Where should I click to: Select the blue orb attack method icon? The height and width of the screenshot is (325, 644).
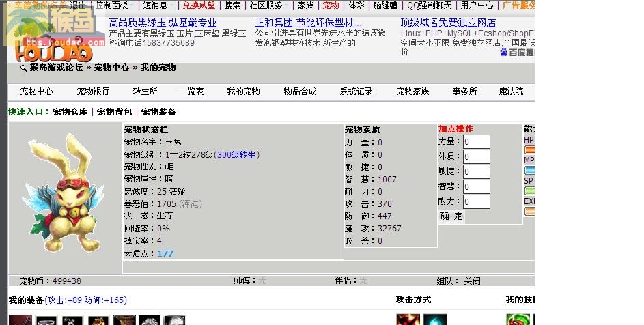pyautogui.click(x=434, y=320)
